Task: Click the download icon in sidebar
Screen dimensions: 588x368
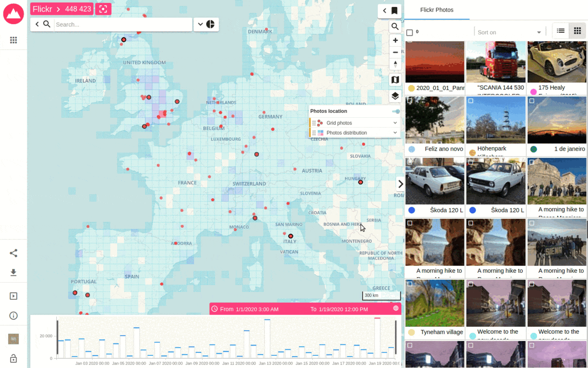Action: click(x=13, y=272)
